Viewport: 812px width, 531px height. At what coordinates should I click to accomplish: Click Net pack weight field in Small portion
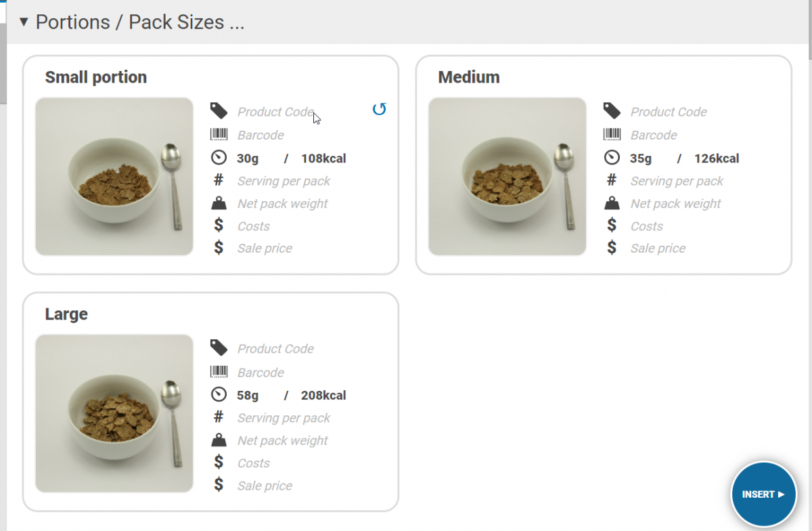point(282,203)
